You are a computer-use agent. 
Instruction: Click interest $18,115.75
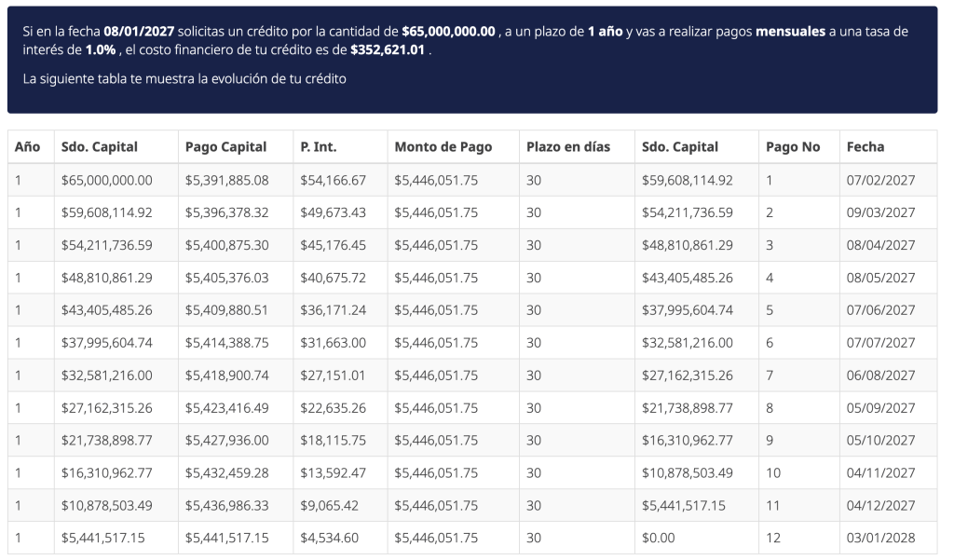(x=333, y=440)
